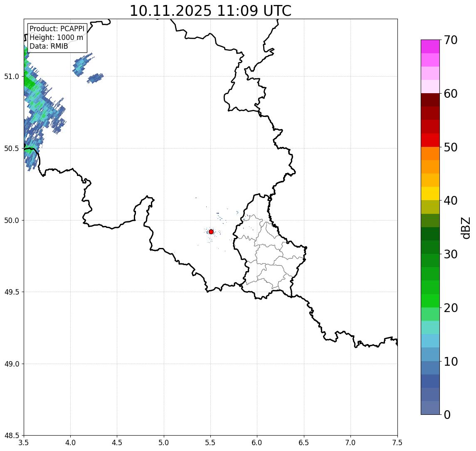Image resolution: width=476 pixels, height=451 pixels.
Task: Click the colorbar tick label 60
Action: 451,94
